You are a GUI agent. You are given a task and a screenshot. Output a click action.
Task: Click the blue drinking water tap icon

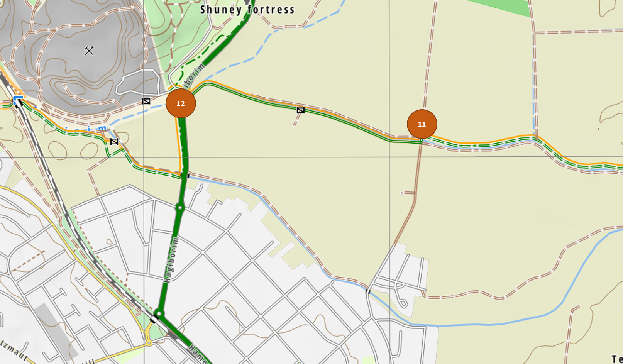click(17, 100)
